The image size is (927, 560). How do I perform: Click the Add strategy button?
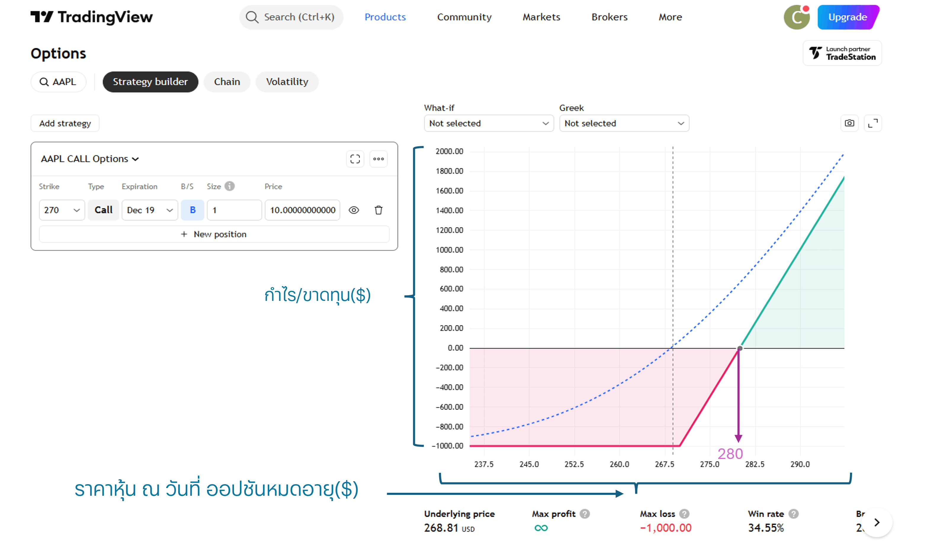click(x=65, y=123)
